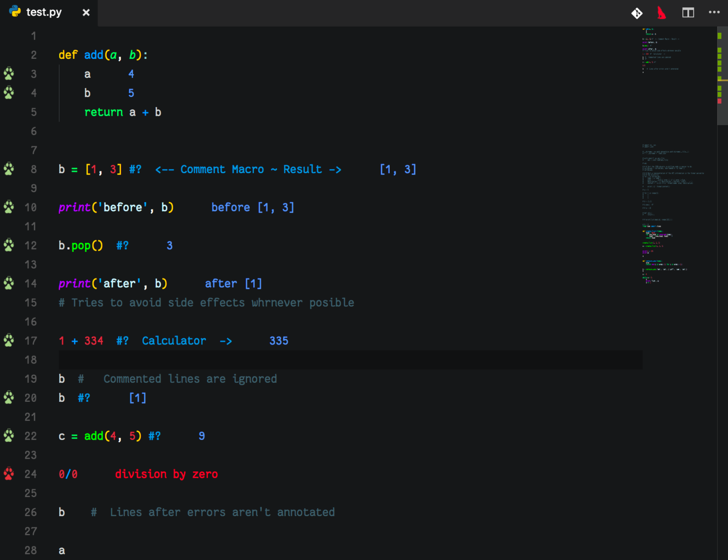Screen dimensions: 728x560
Task: Click the red paw icon at division error
Action: 8,473
